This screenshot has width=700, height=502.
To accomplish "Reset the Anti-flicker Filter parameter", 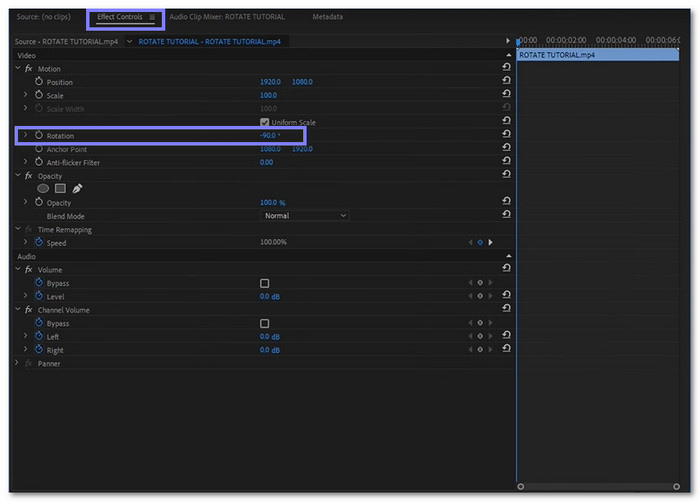I will coord(506,160).
